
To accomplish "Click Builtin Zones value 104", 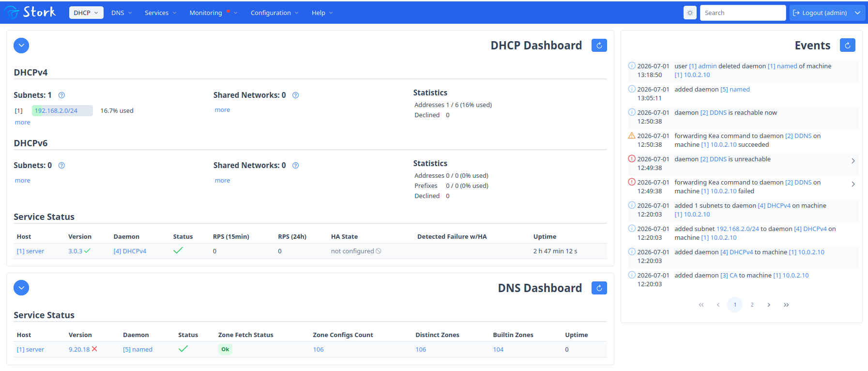I will (x=498, y=350).
